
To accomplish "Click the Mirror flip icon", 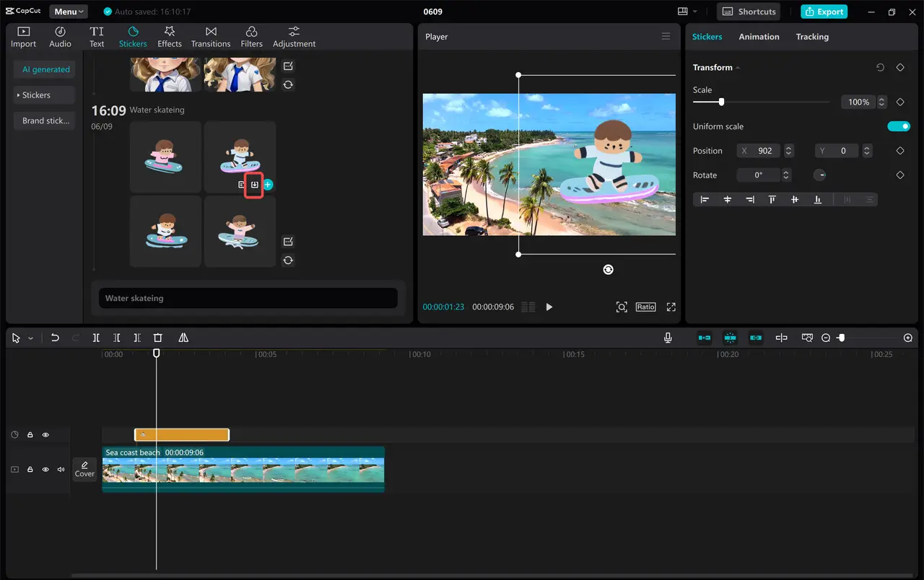I will point(183,338).
